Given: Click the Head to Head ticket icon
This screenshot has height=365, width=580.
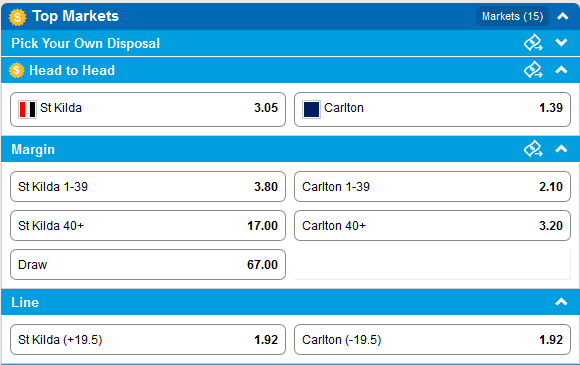Looking at the screenshot, I should [533, 70].
